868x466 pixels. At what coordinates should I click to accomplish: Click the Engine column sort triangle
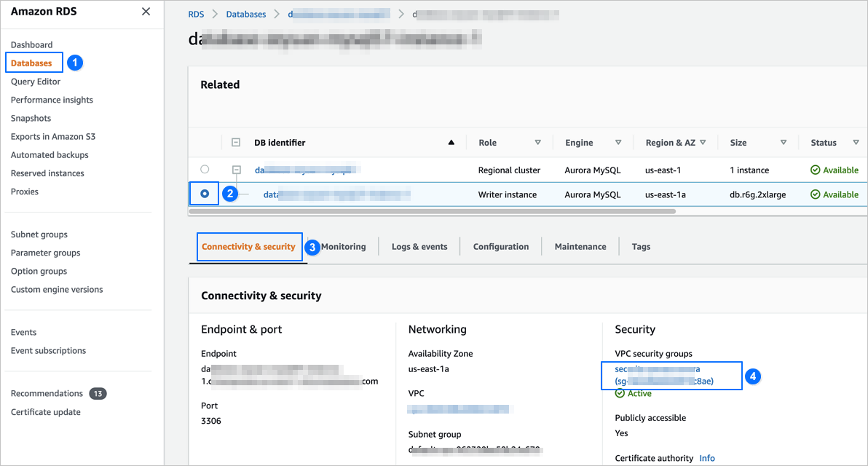coord(618,143)
